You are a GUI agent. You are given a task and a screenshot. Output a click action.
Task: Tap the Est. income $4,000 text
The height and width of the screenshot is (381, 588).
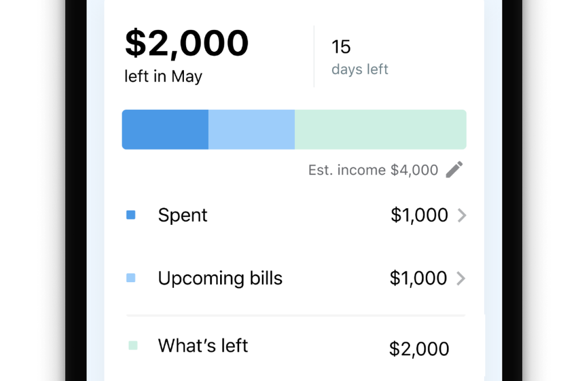pyautogui.click(x=373, y=170)
